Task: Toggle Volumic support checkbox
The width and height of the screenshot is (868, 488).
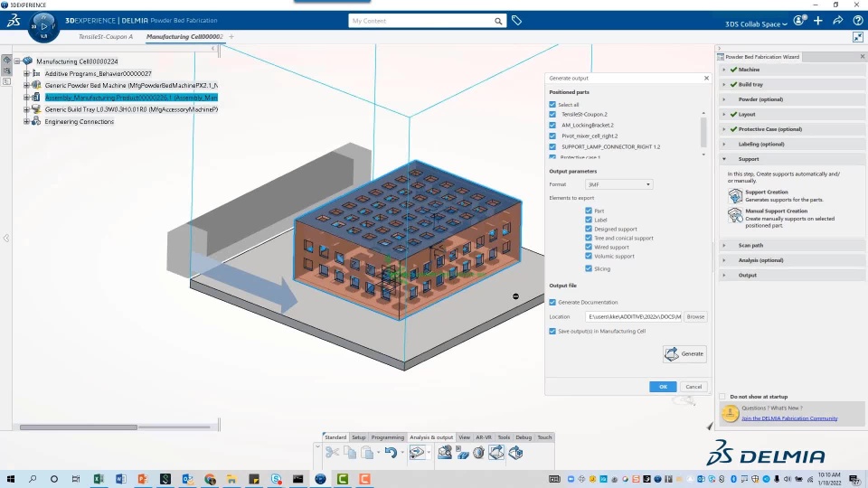Action: [x=589, y=256]
